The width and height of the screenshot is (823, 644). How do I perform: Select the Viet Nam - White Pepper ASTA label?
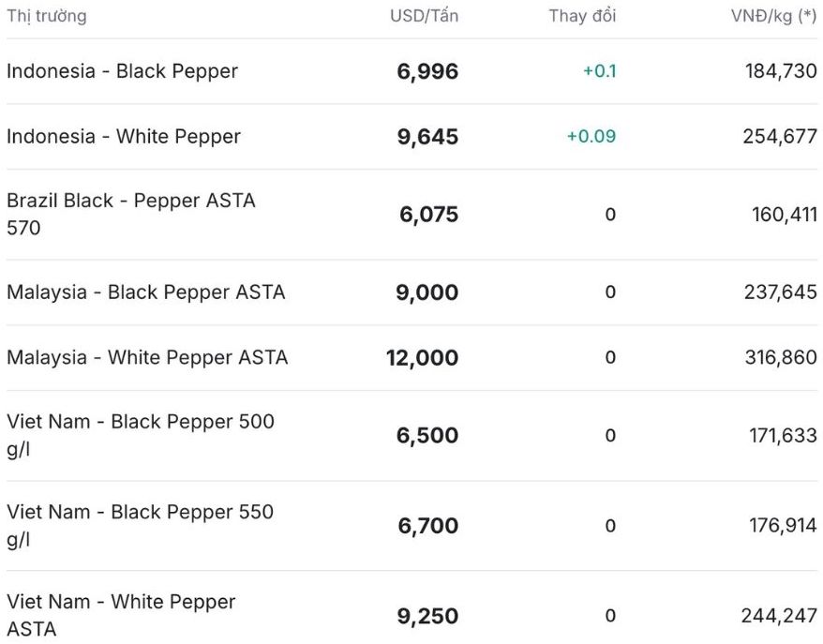click(x=121, y=614)
